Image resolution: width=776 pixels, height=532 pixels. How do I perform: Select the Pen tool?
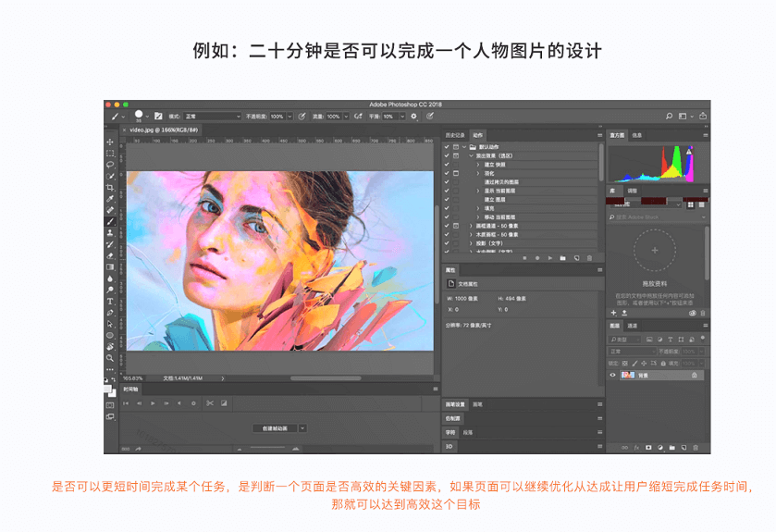110,313
